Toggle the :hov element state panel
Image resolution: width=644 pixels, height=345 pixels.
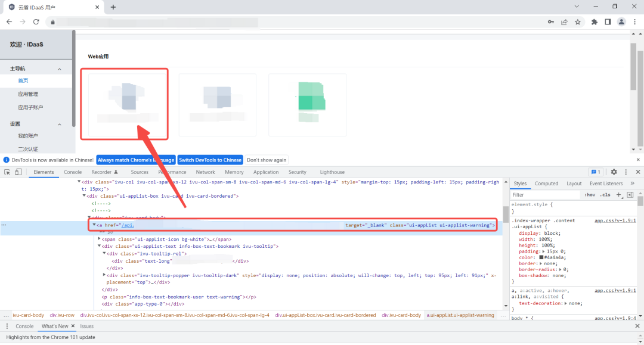(x=590, y=195)
